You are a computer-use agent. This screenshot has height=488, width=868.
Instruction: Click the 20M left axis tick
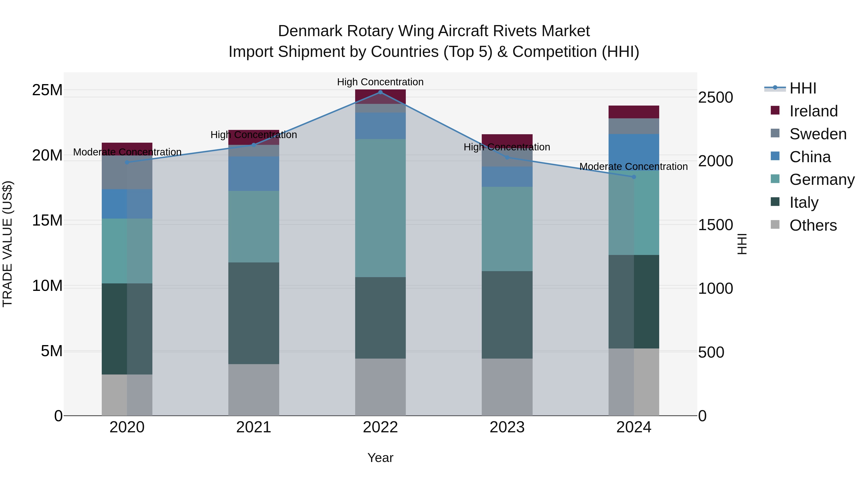point(47,155)
